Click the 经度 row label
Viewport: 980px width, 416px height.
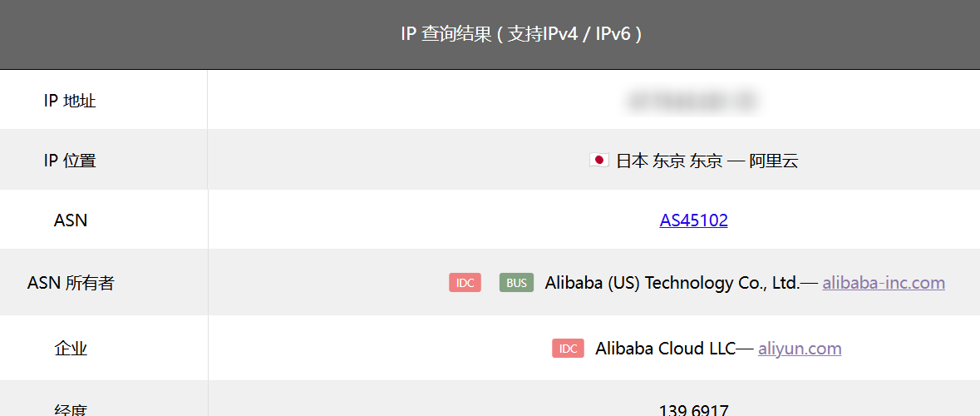pos(71,409)
